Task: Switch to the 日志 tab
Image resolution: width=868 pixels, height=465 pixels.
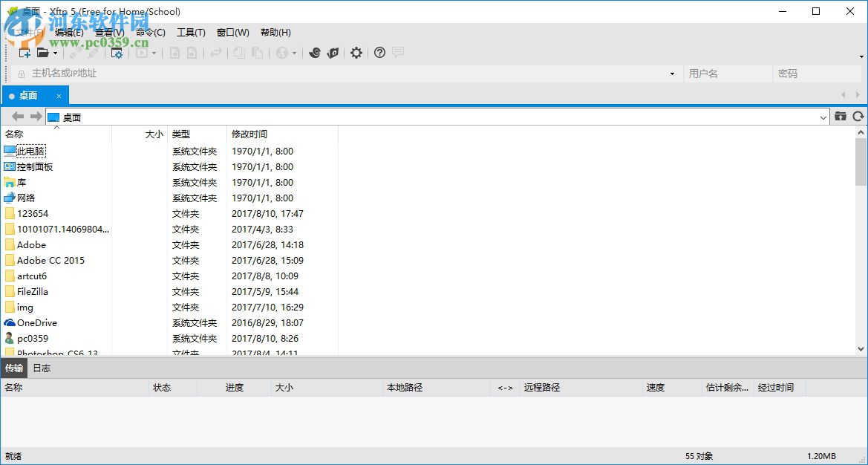Action: click(x=42, y=368)
